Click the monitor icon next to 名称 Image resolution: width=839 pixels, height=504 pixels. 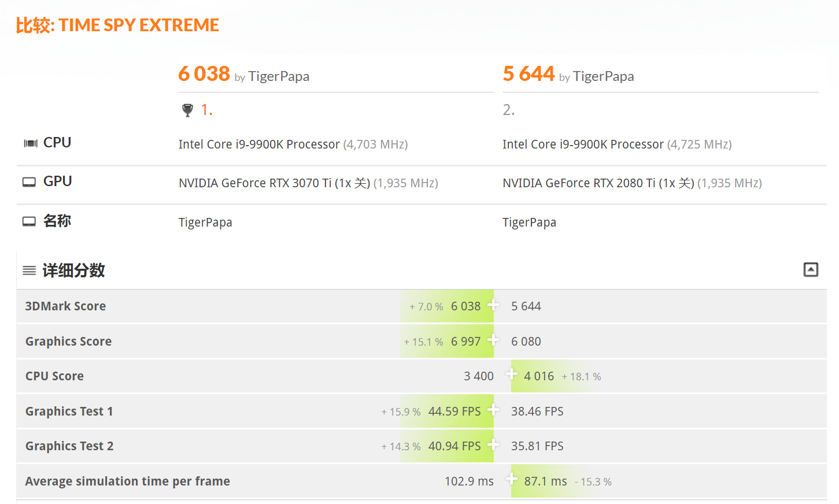pos(29,221)
